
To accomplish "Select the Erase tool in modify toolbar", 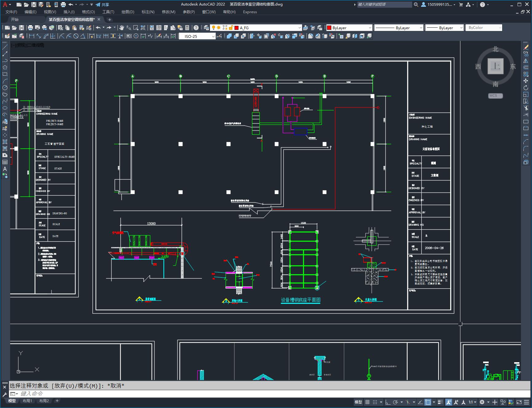I will tap(526, 47).
